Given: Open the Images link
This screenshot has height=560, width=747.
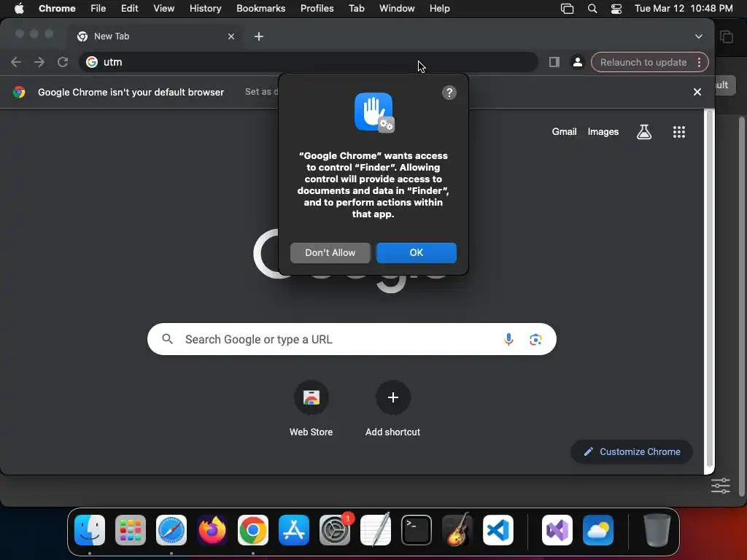Looking at the screenshot, I should point(603,132).
